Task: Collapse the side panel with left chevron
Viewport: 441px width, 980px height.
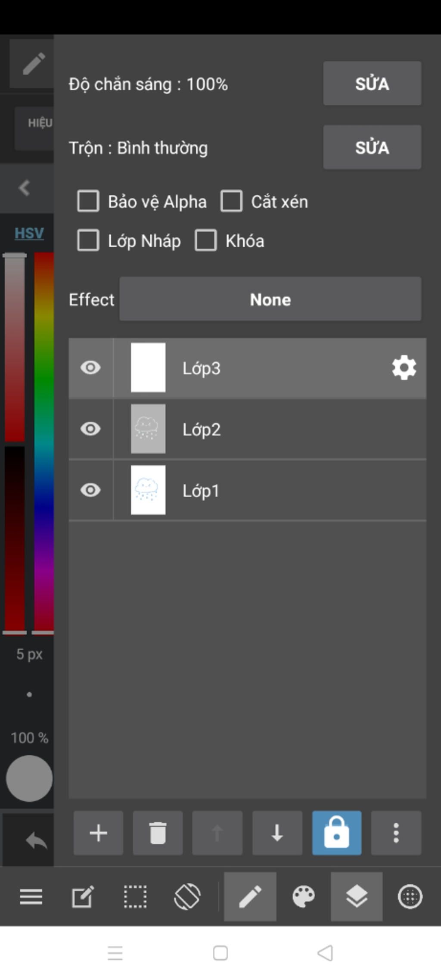Action: 25,188
